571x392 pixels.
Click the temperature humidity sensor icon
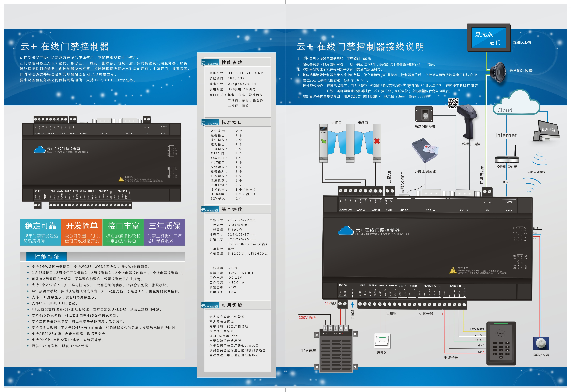[541, 343]
